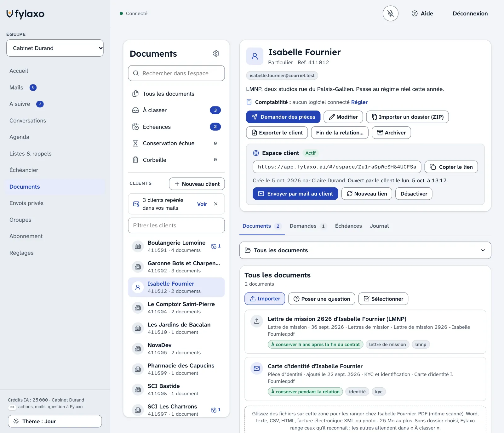504x433 pixels.
Task: Open the Journal tab
Action: point(379,226)
